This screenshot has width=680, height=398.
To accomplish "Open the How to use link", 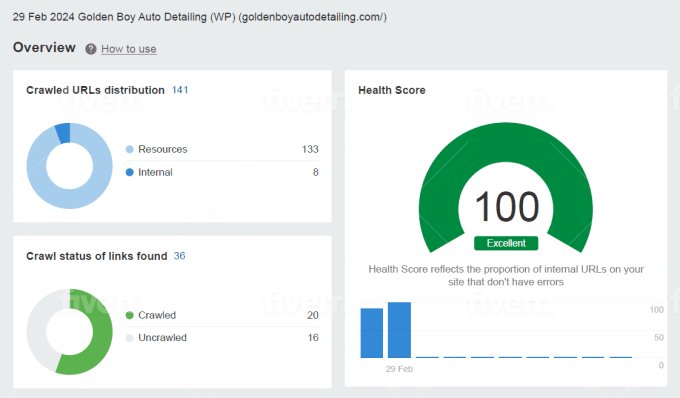I will click(129, 49).
